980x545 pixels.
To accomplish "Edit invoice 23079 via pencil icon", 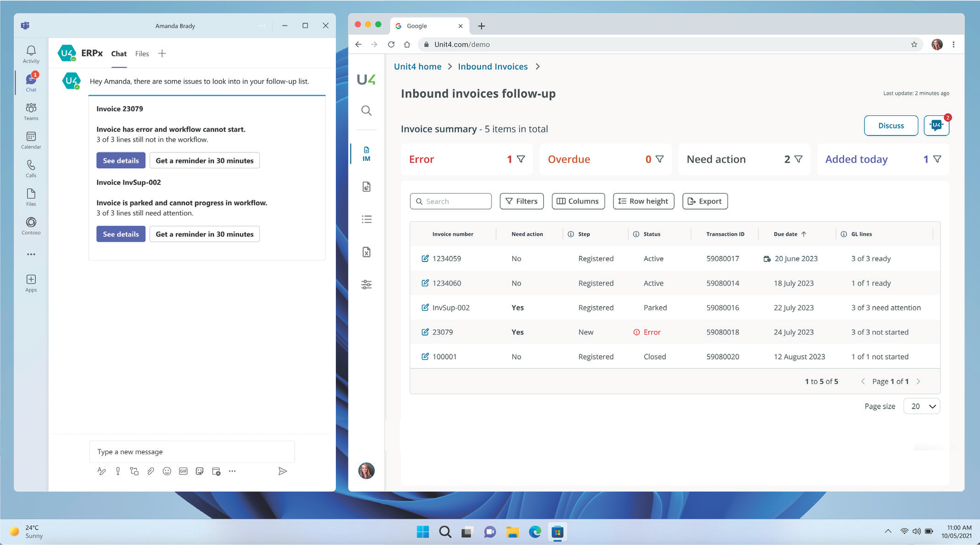I will coord(425,332).
